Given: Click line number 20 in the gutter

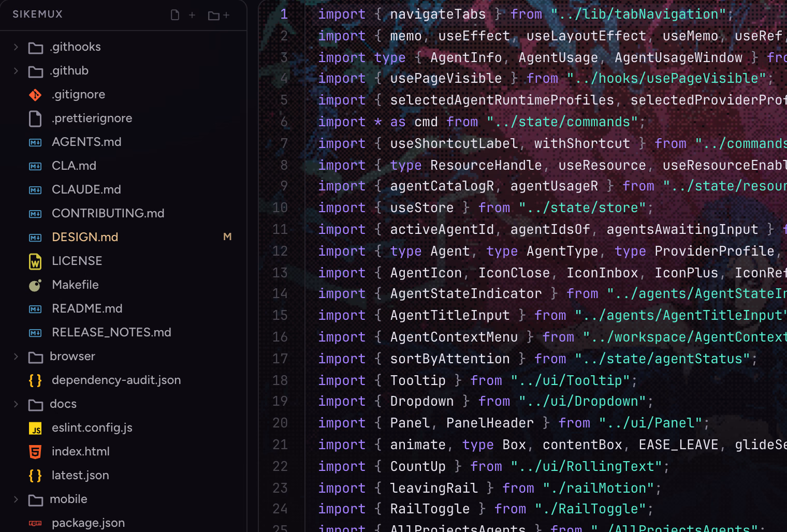Looking at the screenshot, I should pyautogui.click(x=280, y=423).
